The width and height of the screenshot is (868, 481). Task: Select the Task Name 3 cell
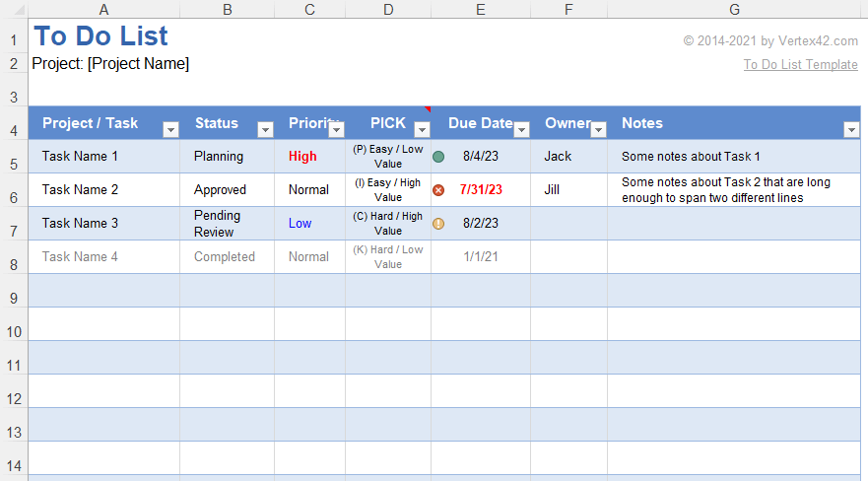[104, 223]
